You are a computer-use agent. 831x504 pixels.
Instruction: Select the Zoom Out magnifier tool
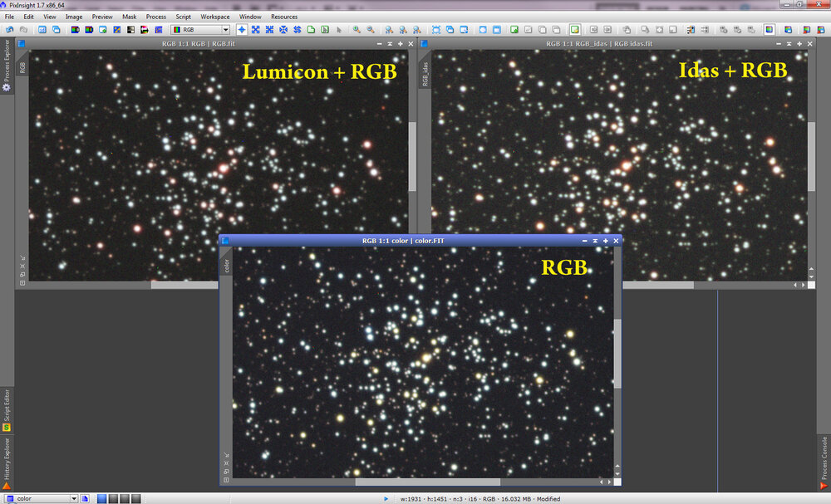[371, 29]
